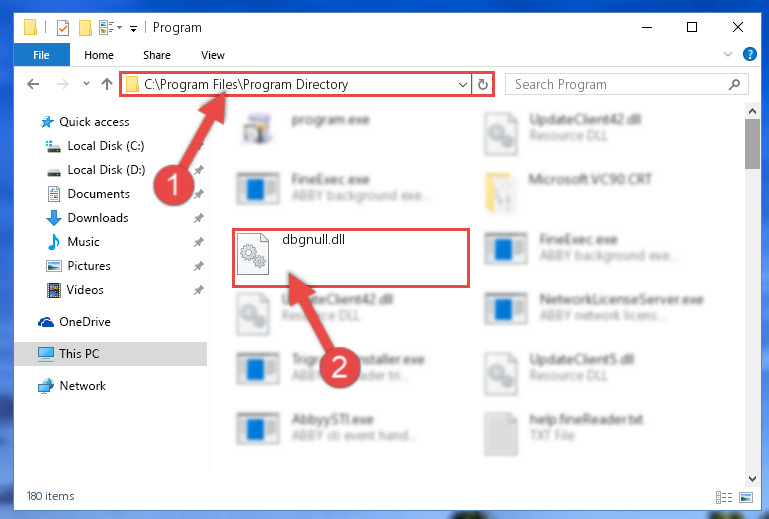Viewport: 769px width, 519px height.
Task: Click the search magnifier icon
Action: (x=734, y=84)
